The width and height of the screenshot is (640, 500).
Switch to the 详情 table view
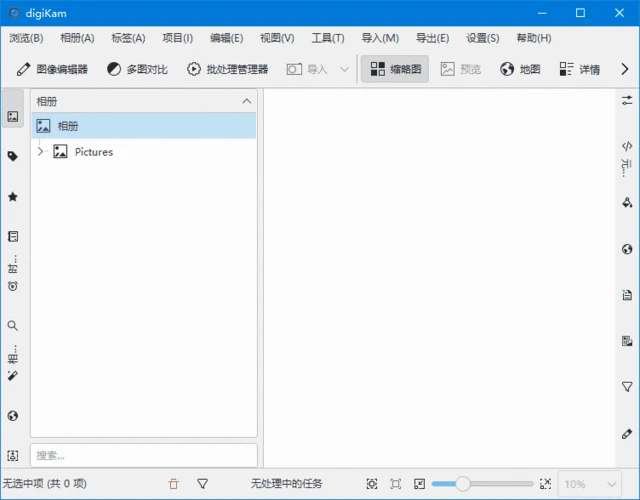click(x=580, y=69)
